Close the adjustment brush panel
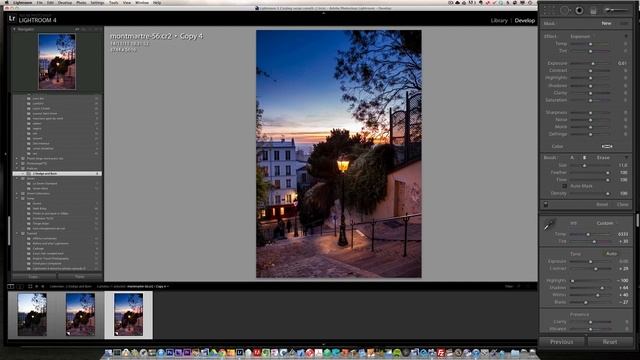Viewport: 640px width, 360px height. [x=623, y=204]
